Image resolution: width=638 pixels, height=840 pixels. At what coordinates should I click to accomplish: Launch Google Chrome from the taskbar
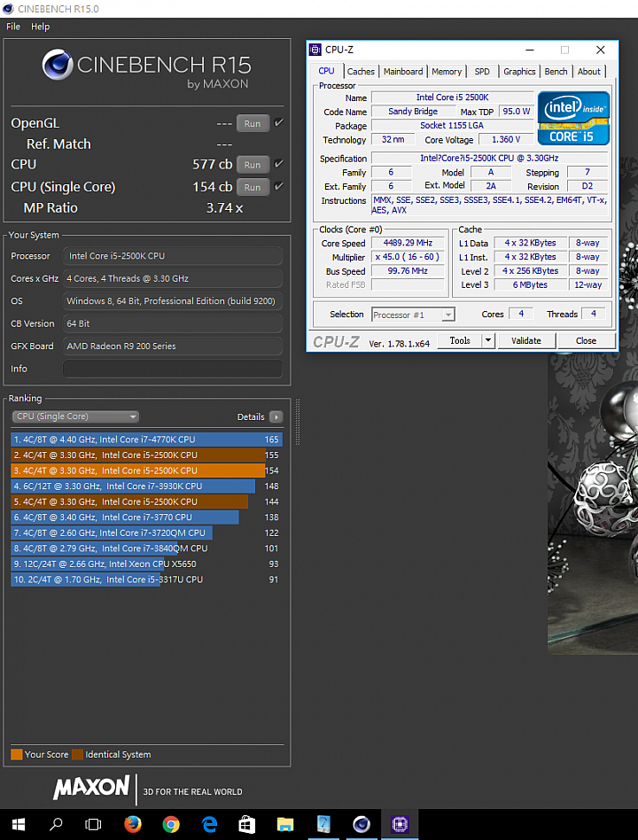click(170, 824)
